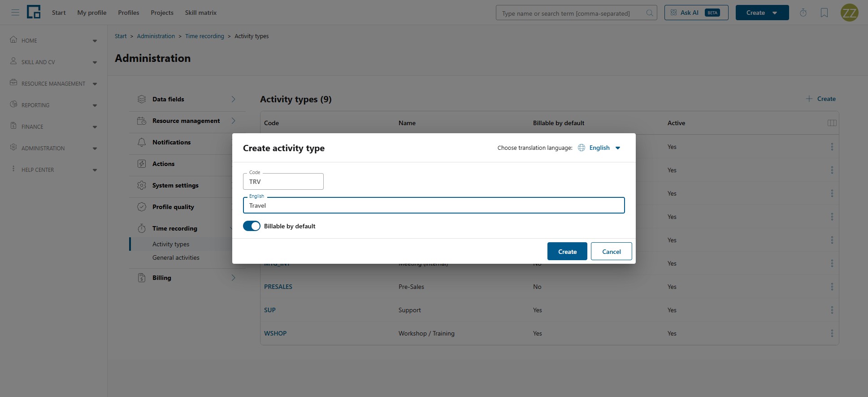Expand the HOME sidebar section
Image resolution: width=868 pixels, height=397 pixels.
tap(53, 40)
